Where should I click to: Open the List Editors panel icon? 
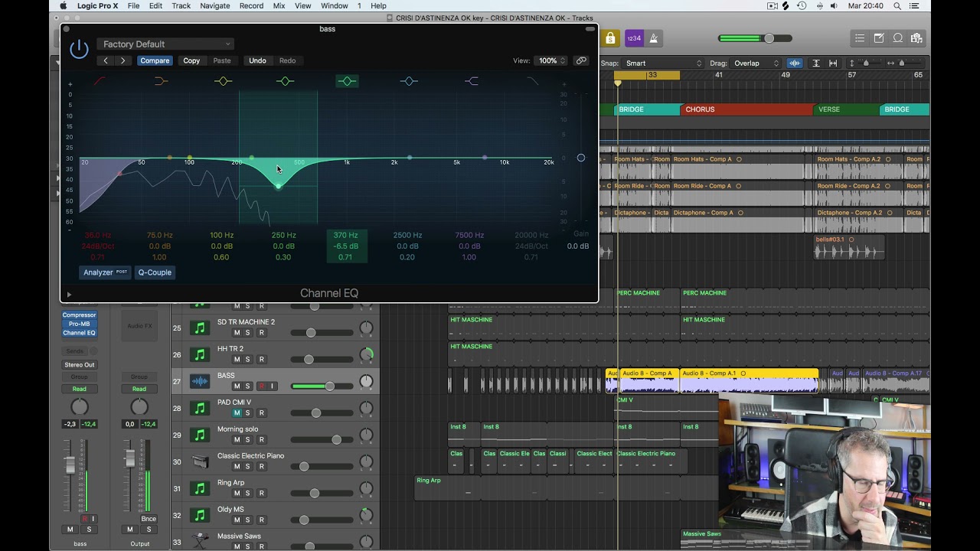click(860, 38)
